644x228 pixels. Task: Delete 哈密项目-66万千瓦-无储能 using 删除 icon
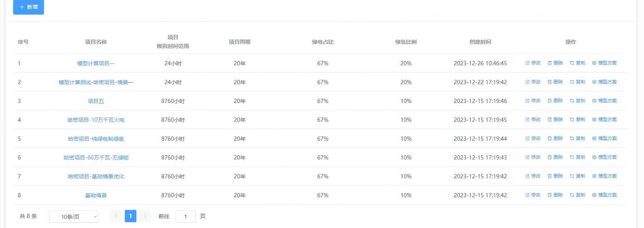(x=555, y=157)
